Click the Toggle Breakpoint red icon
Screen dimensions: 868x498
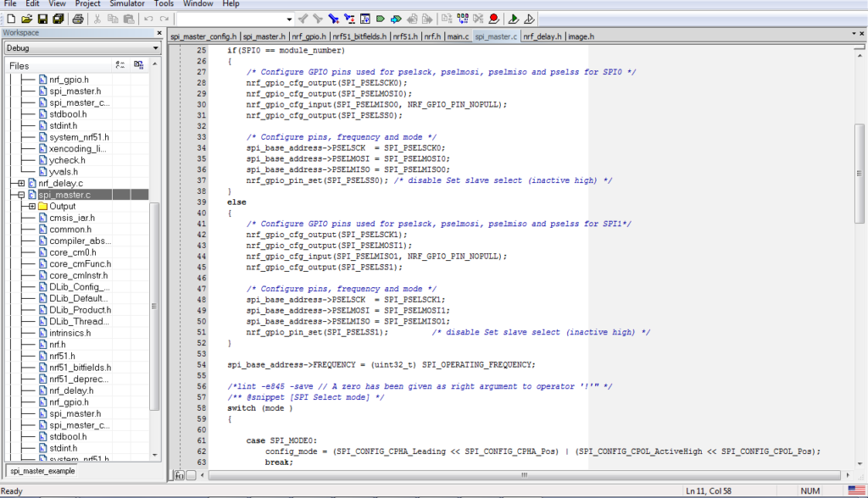tap(493, 19)
